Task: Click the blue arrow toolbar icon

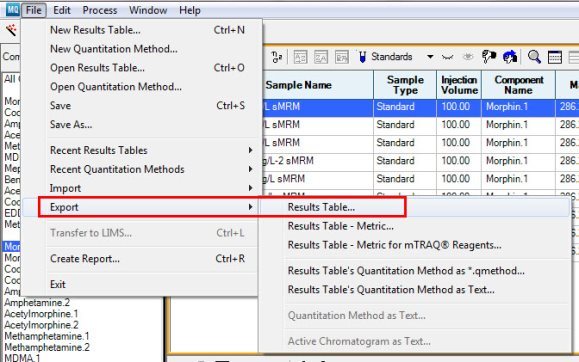Action: pos(510,57)
